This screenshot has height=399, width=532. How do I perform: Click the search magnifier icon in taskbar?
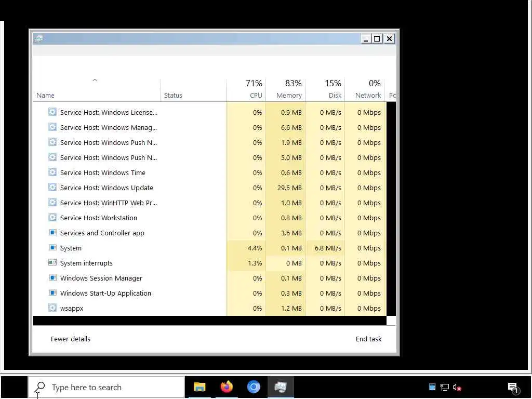click(x=40, y=387)
